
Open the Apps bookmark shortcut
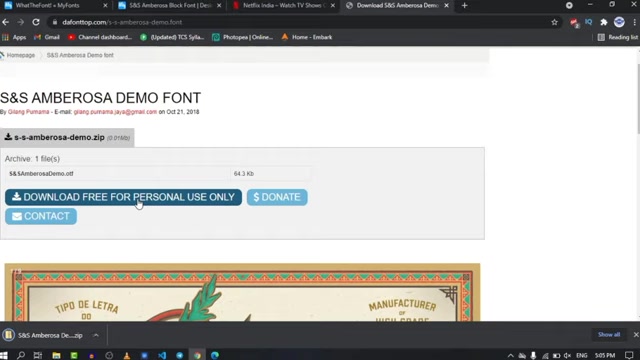click(x=14, y=37)
